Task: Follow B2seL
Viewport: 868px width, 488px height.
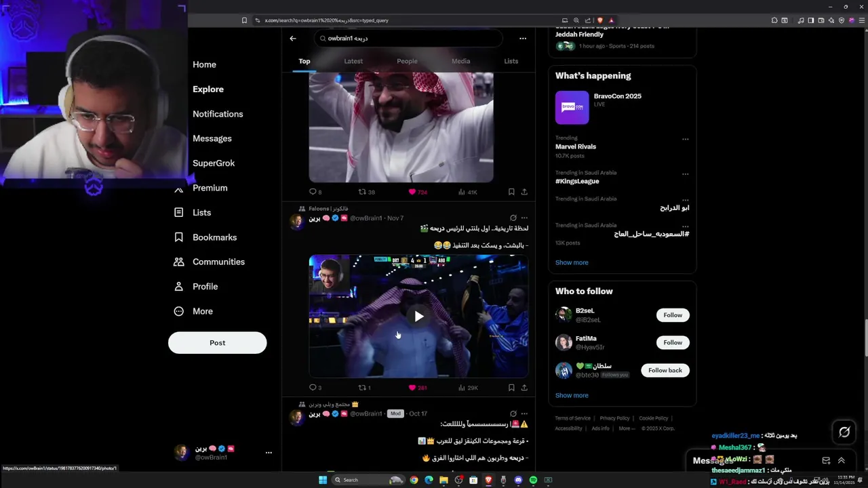Action: click(x=673, y=315)
